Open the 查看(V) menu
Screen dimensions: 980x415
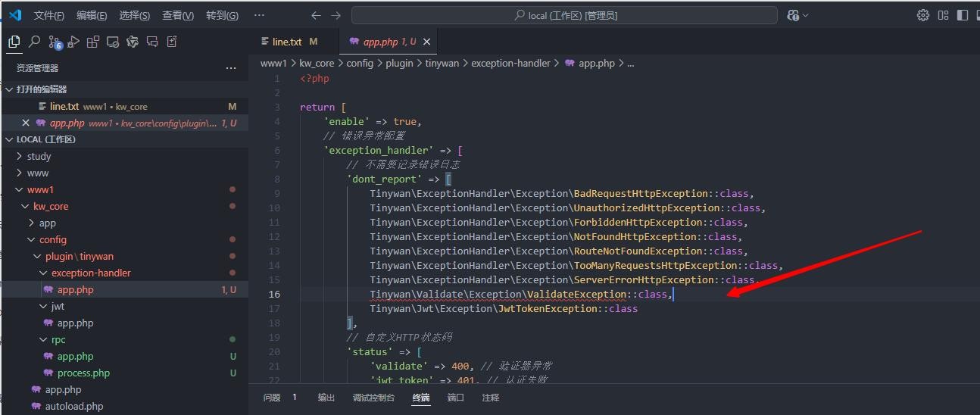tap(178, 15)
